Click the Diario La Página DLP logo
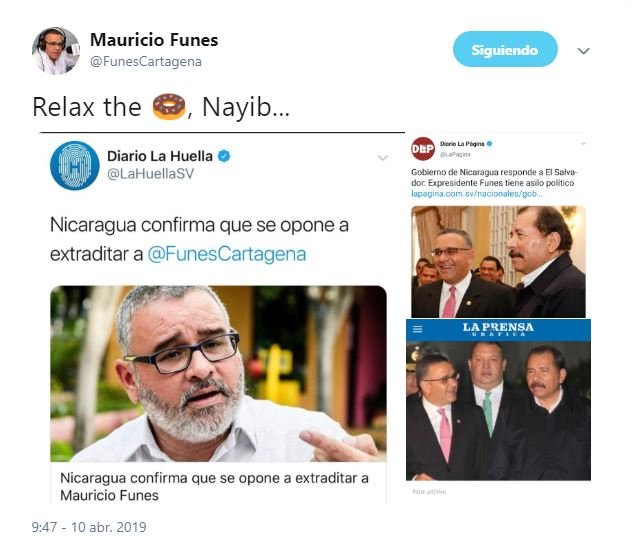Image resolution: width=632 pixels, height=541 pixels. (x=423, y=149)
